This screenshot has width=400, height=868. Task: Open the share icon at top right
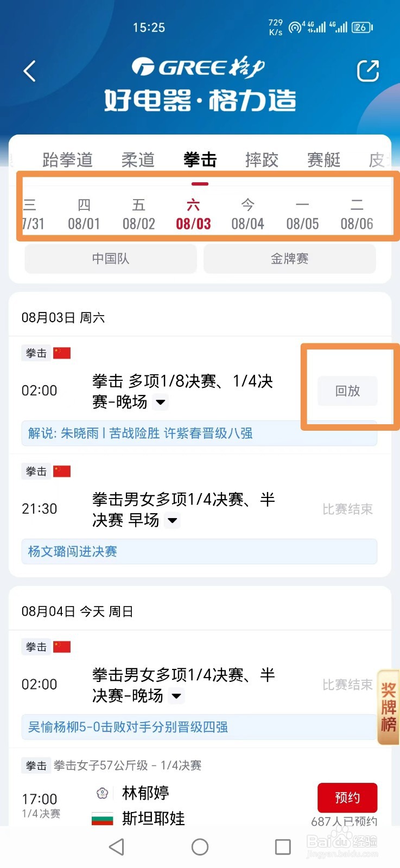pos(367,71)
